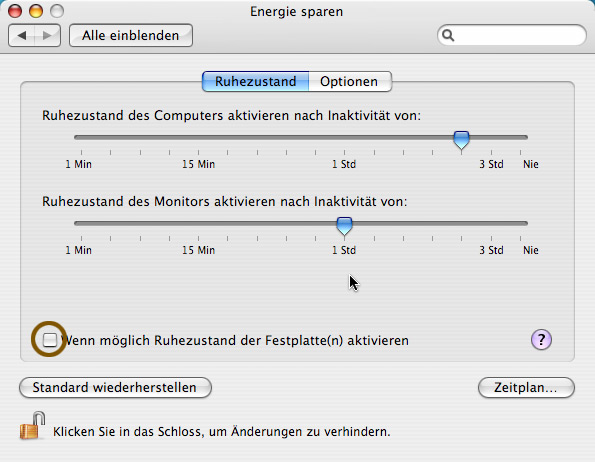Click the computer sleep slider thumb
The height and width of the screenshot is (462, 595).
pyautogui.click(x=461, y=140)
